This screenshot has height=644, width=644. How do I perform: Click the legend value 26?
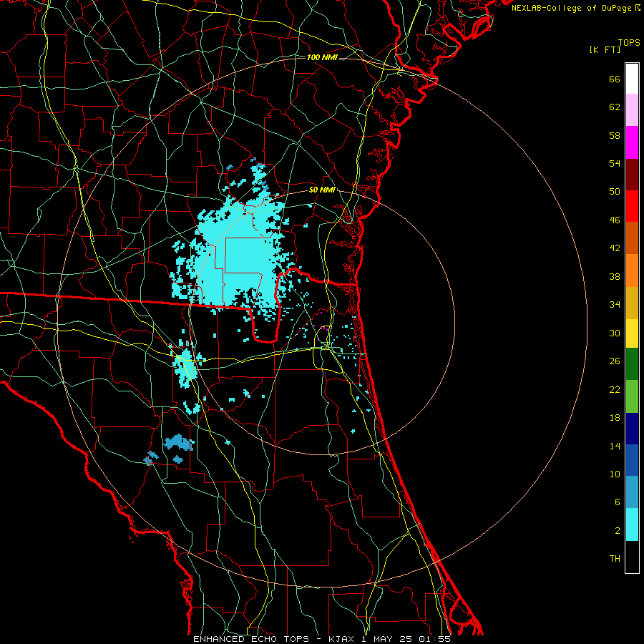615,361
